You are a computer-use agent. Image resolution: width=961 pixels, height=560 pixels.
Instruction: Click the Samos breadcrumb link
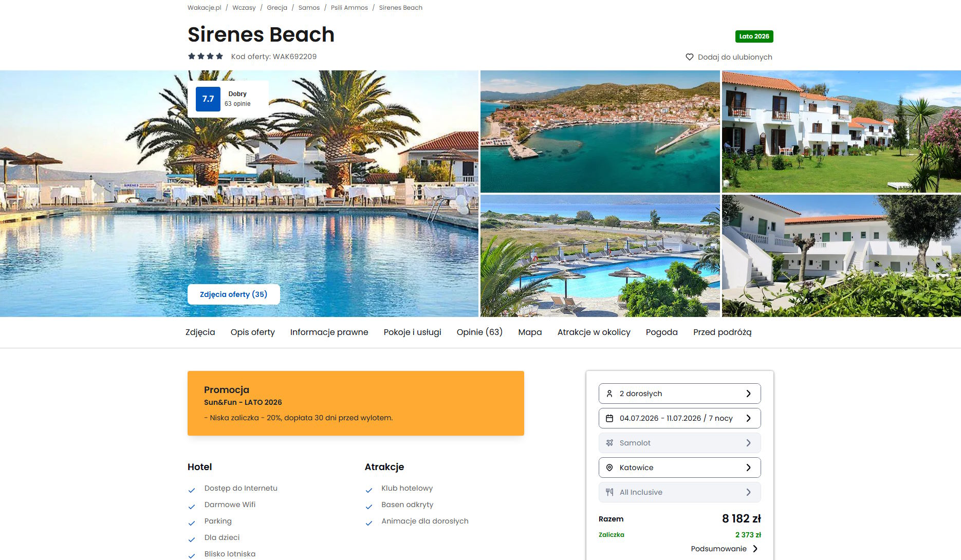309,8
